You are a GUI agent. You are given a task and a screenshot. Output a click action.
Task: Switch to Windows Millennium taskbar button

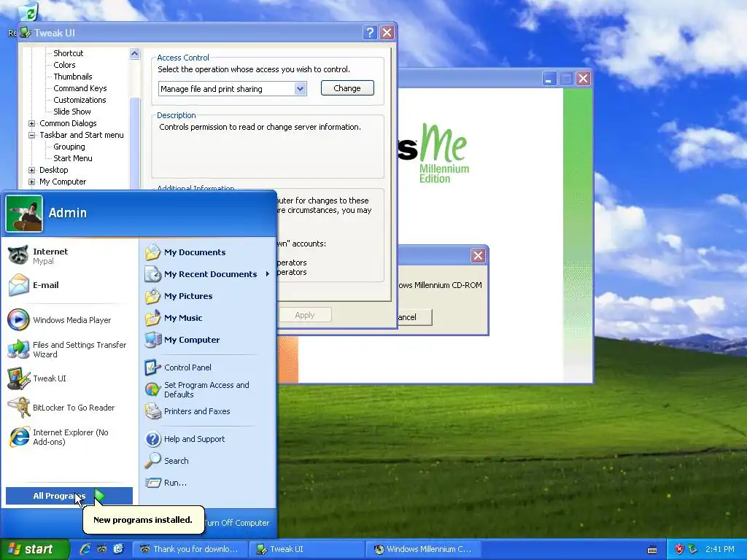point(424,550)
